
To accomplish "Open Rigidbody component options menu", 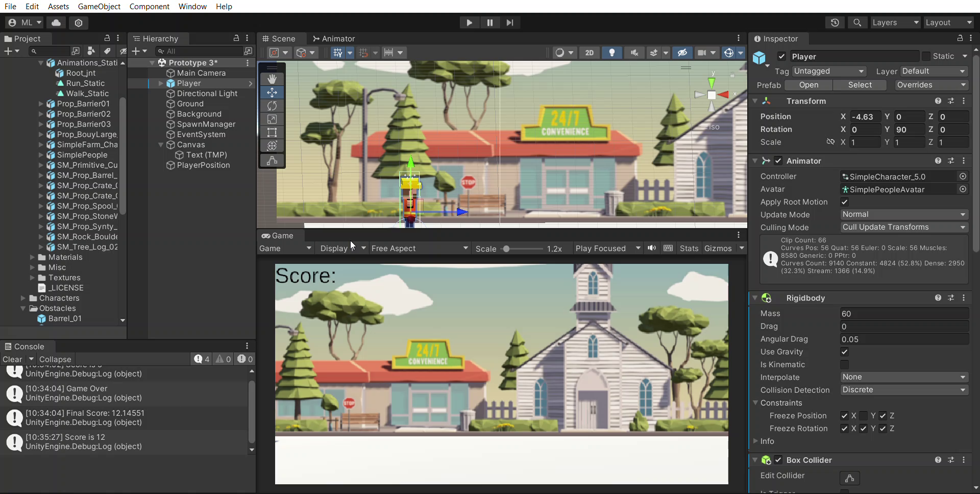I will tap(964, 298).
